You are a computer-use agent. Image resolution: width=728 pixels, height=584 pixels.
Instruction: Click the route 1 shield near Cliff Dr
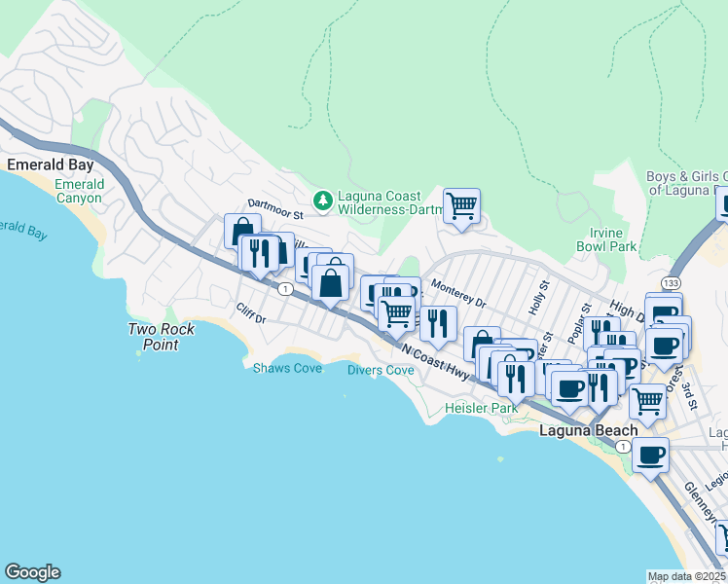click(x=285, y=289)
